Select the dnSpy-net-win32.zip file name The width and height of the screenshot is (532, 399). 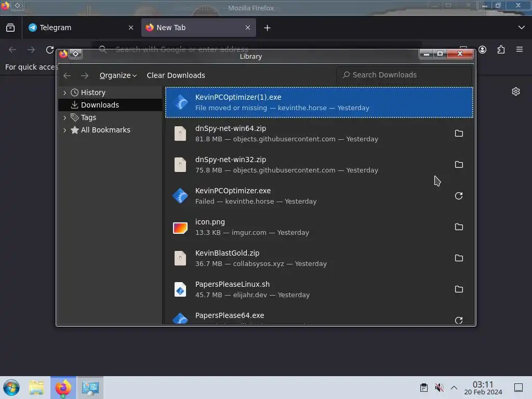point(231,160)
